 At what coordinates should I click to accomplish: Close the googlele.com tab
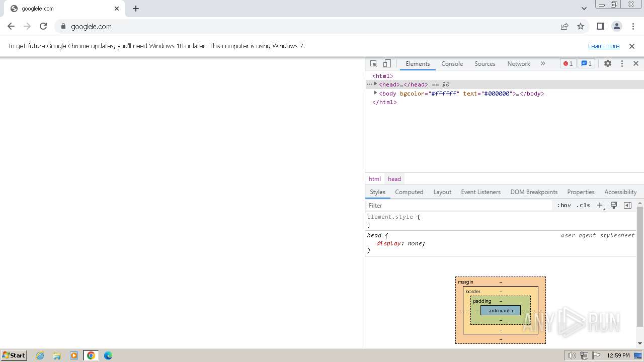tap(117, 9)
